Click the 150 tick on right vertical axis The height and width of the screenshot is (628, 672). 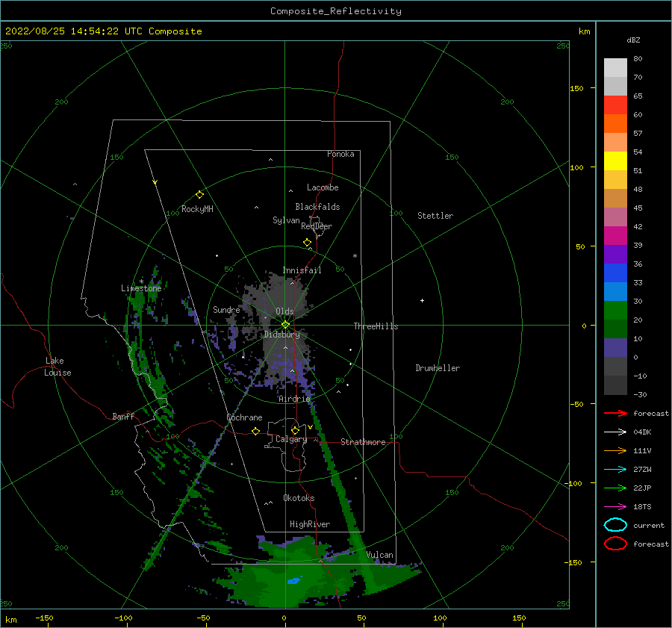coord(576,88)
